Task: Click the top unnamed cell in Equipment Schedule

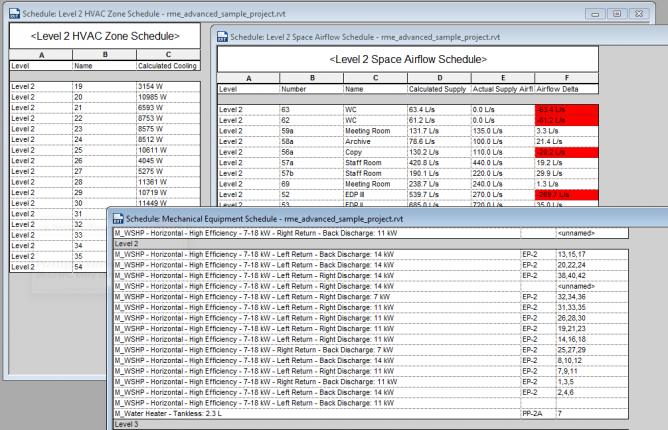Action: pyautogui.click(x=592, y=233)
